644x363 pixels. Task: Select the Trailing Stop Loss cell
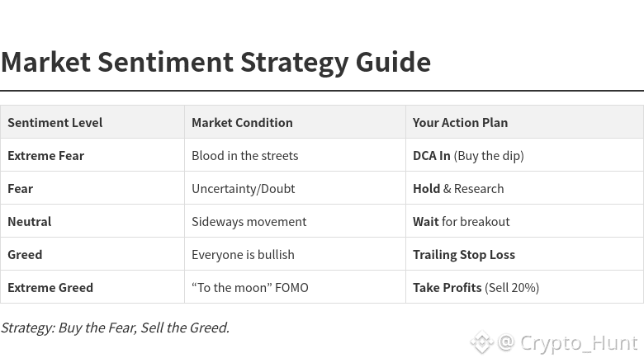click(x=463, y=254)
